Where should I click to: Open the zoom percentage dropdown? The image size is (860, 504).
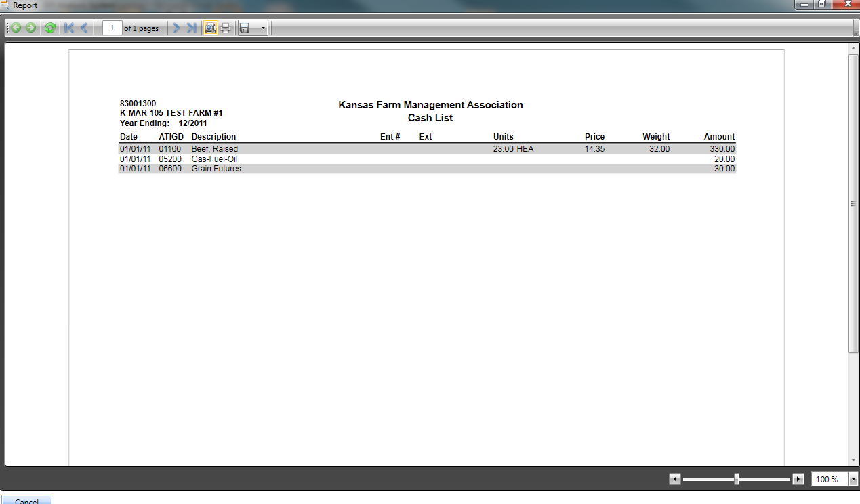click(853, 479)
